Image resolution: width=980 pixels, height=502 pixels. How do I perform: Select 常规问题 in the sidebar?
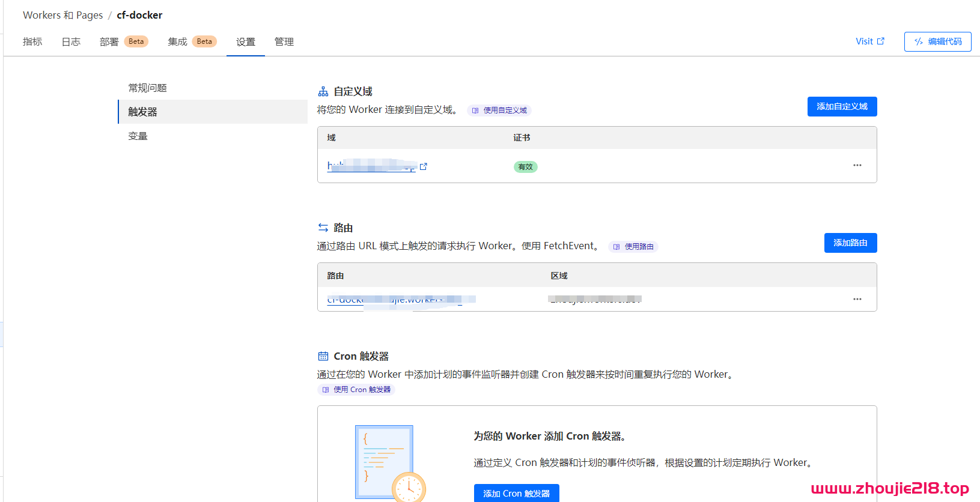147,88
